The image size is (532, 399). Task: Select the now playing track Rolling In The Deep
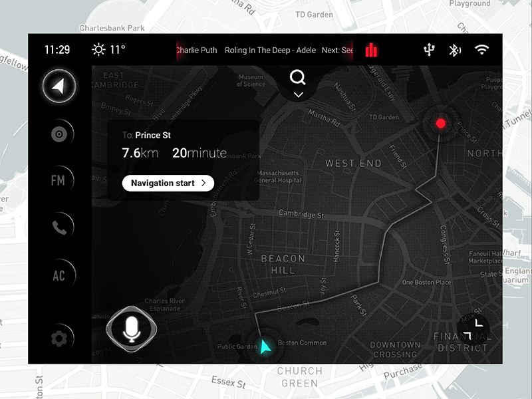(x=269, y=50)
